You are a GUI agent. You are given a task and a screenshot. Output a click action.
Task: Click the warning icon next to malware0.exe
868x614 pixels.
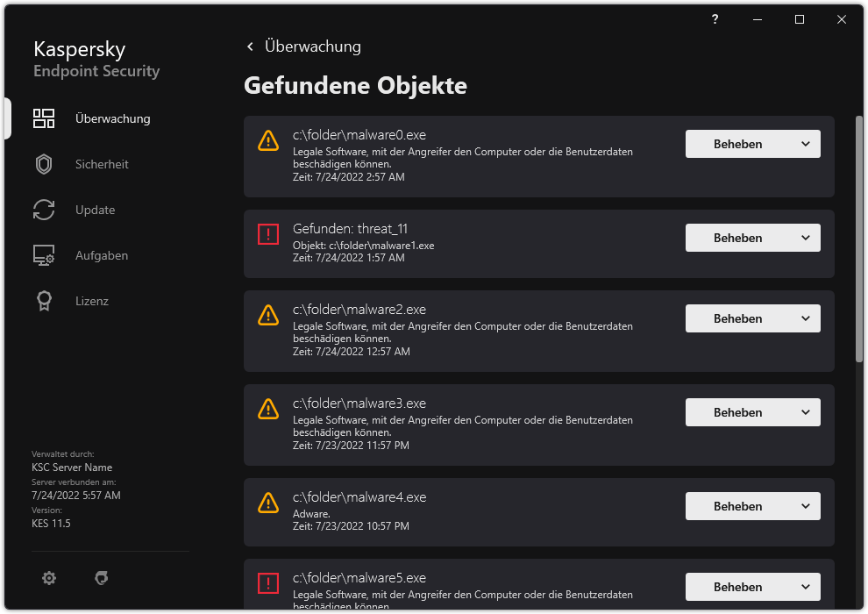pos(268,140)
